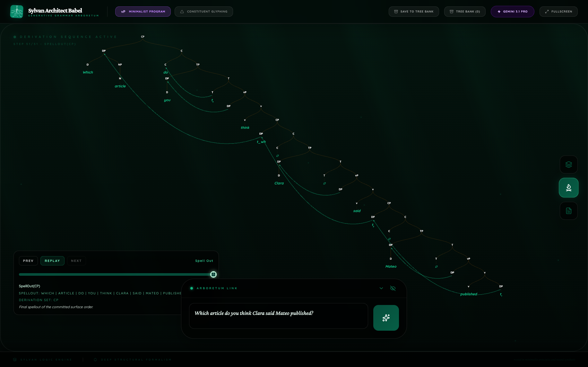588x367 pixels.
Task: Click the sentence input text field
Action: click(x=278, y=316)
